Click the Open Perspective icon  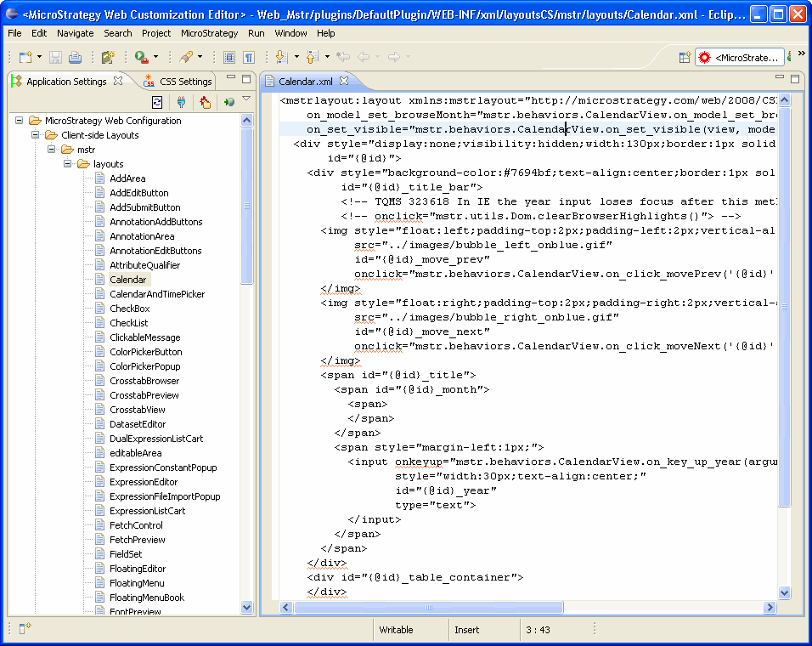(685, 58)
